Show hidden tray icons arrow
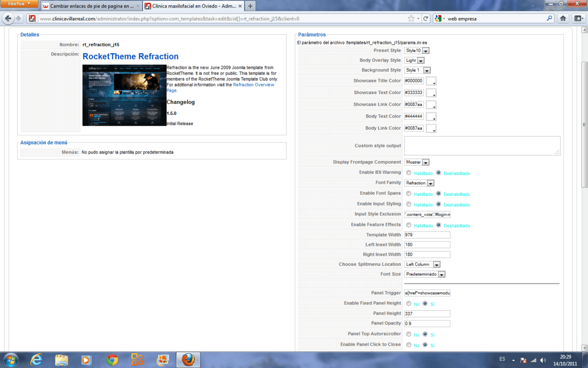This screenshot has height=368, width=588. [x=513, y=361]
